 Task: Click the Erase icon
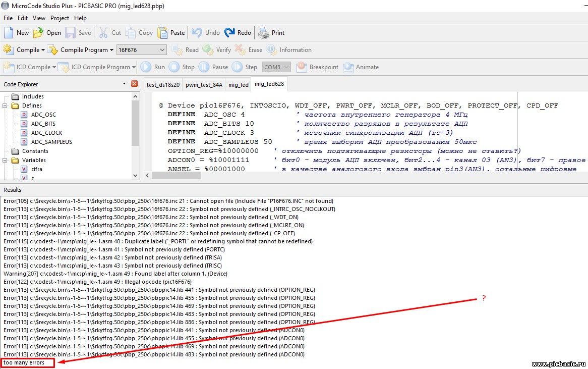[x=240, y=49]
